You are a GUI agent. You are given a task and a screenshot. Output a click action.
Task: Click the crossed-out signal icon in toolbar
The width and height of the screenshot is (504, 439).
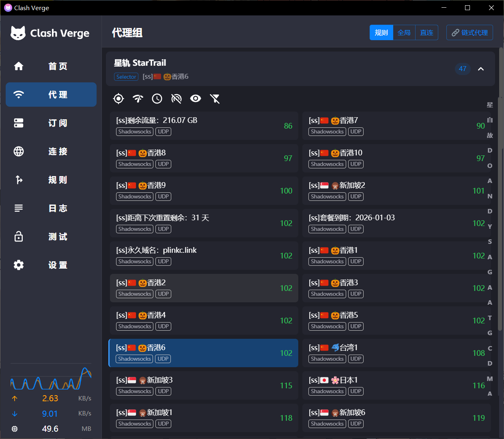coord(177,99)
